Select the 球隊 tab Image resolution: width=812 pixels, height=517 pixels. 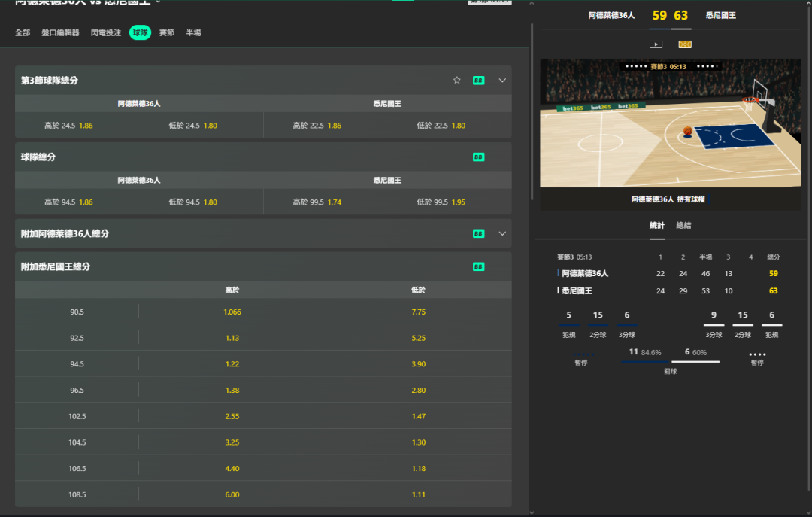[x=140, y=32]
